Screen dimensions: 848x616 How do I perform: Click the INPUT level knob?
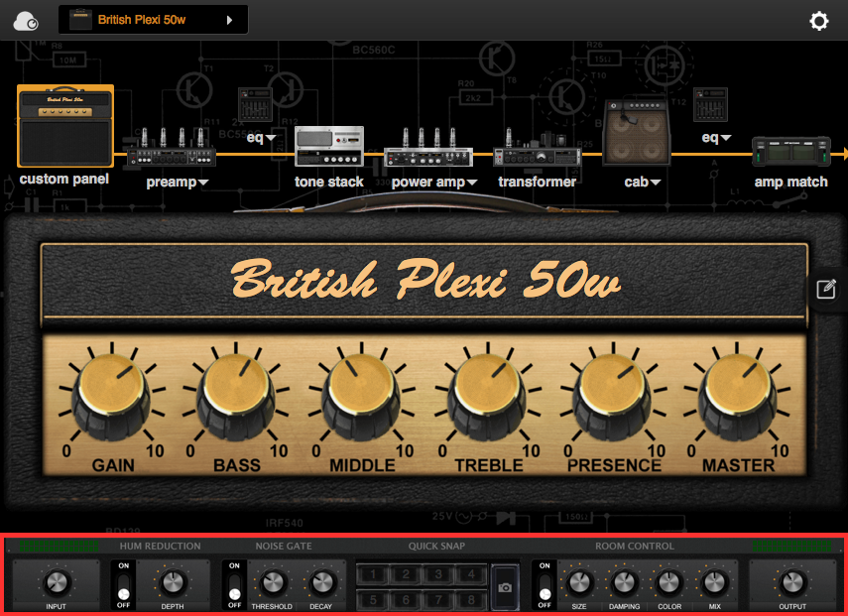57,582
